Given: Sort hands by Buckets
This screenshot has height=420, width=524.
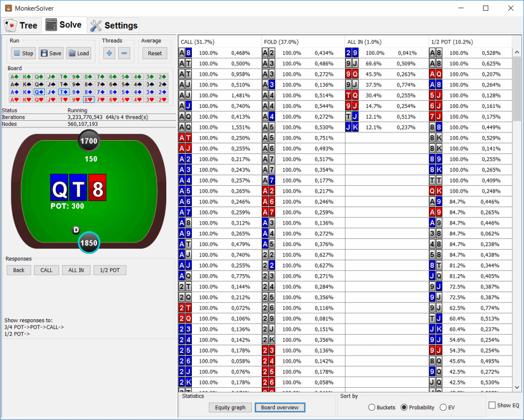Looking at the screenshot, I should click(x=372, y=408).
